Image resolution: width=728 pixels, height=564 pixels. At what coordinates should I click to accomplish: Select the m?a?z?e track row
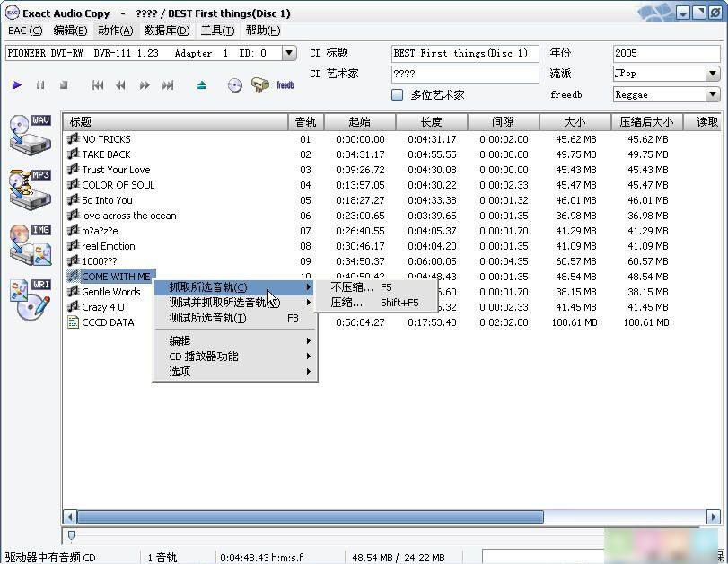pos(100,231)
